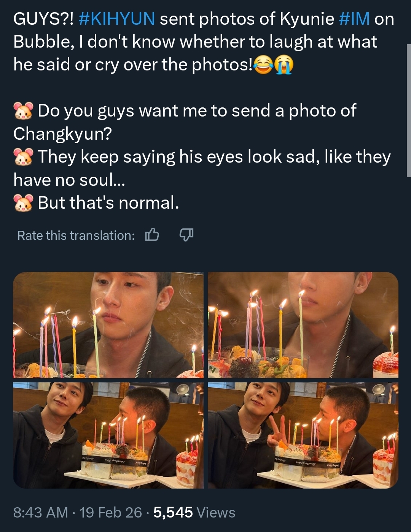Image resolution: width=411 pixels, height=532 pixels.
Task: Tap the laughing-with-tears emoji
Action: [263, 65]
